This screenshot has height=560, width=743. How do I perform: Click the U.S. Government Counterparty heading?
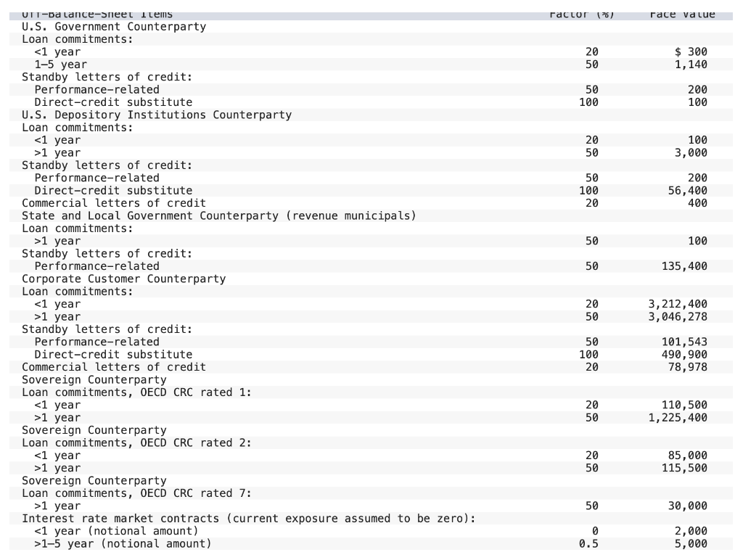coord(114,27)
